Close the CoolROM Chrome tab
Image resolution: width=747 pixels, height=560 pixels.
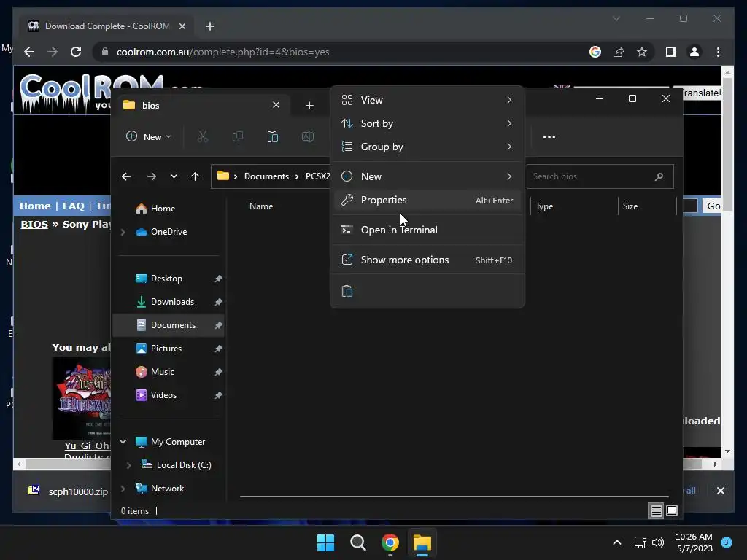[x=182, y=26]
